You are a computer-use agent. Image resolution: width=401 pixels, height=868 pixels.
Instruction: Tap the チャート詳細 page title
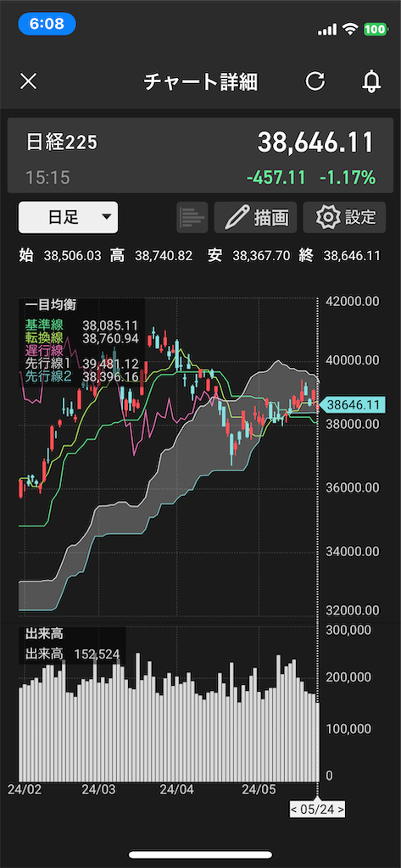[x=200, y=82]
